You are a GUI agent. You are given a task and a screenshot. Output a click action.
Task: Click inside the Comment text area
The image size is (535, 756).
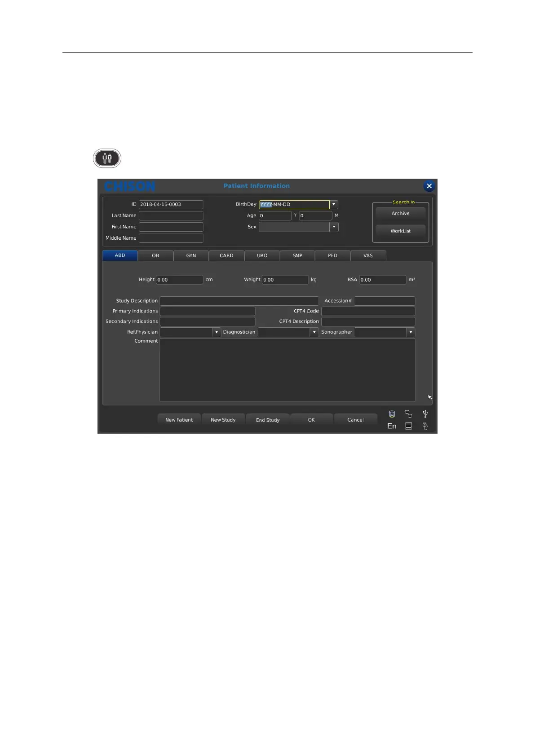click(x=287, y=370)
